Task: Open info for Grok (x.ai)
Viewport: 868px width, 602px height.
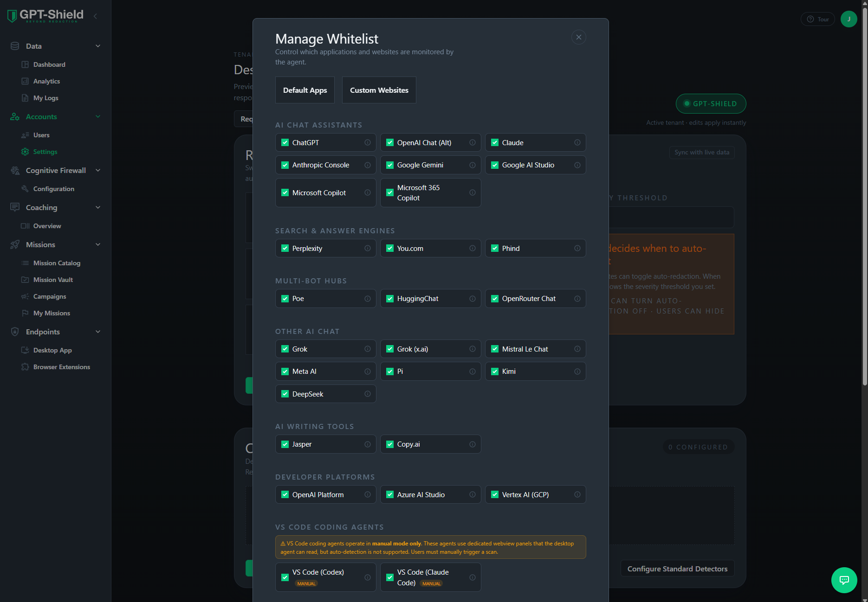Action: click(473, 349)
